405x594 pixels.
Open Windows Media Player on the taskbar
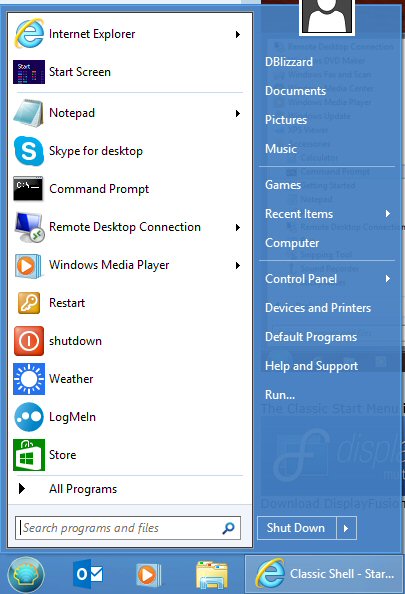pyautogui.click(x=149, y=575)
